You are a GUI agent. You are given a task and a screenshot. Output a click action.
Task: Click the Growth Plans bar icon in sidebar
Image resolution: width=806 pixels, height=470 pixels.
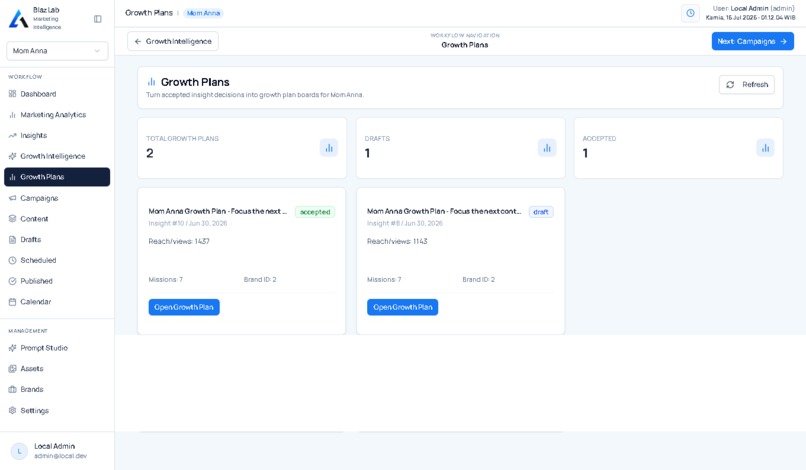12,177
